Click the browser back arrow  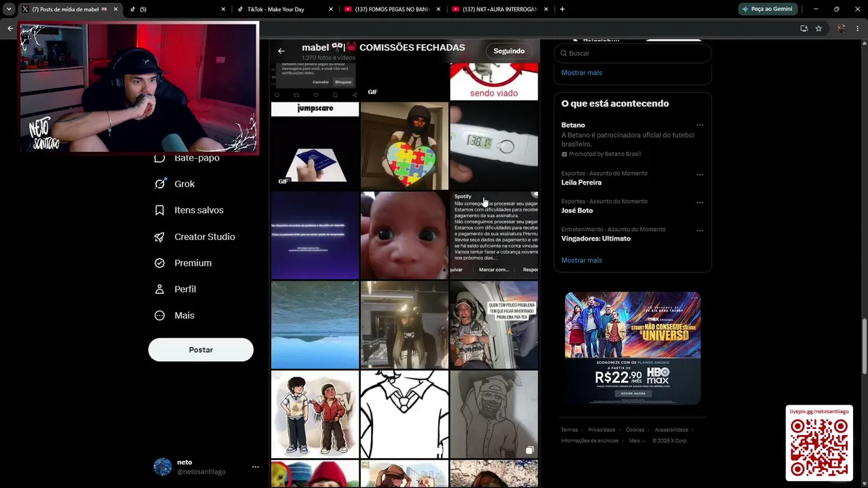(10, 28)
